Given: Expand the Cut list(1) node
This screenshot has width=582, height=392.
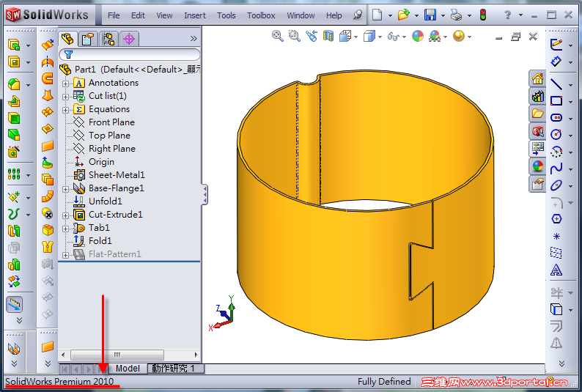Looking at the screenshot, I should click(65, 97).
